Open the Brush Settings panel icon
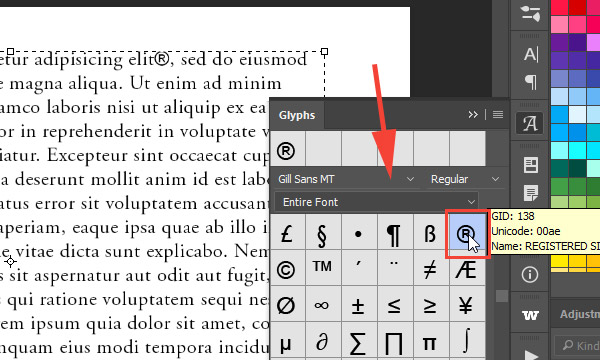This screenshot has height=360, width=600. click(x=530, y=14)
